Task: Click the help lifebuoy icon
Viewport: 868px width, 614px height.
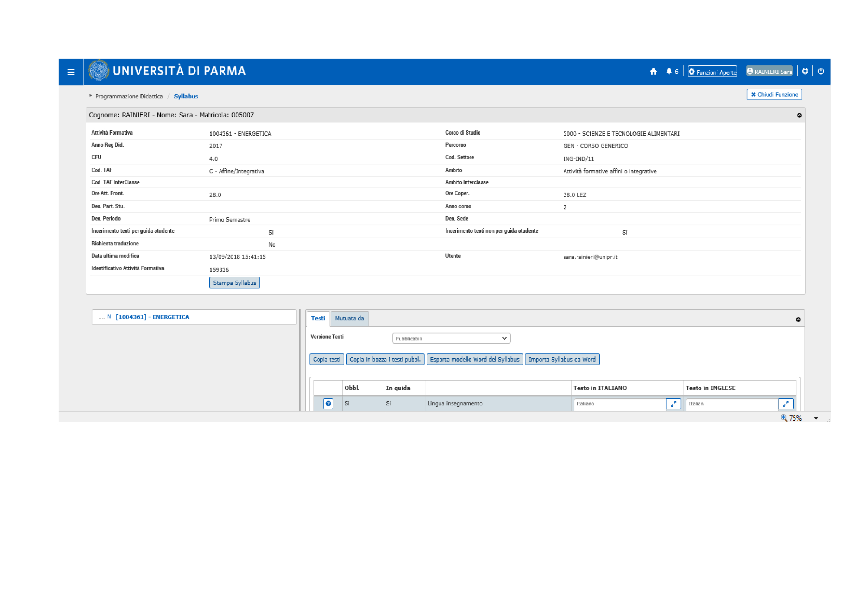Action: click(x=805, y=71)
